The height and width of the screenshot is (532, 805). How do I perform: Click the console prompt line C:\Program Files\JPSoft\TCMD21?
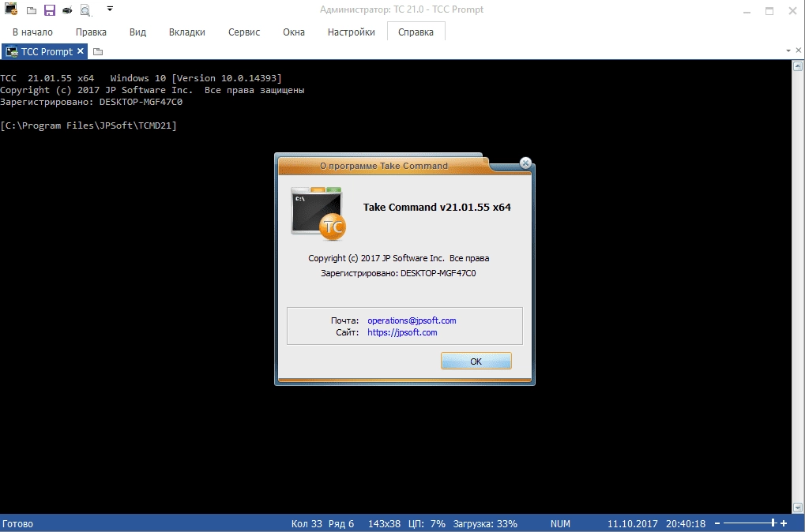(88, 126)
